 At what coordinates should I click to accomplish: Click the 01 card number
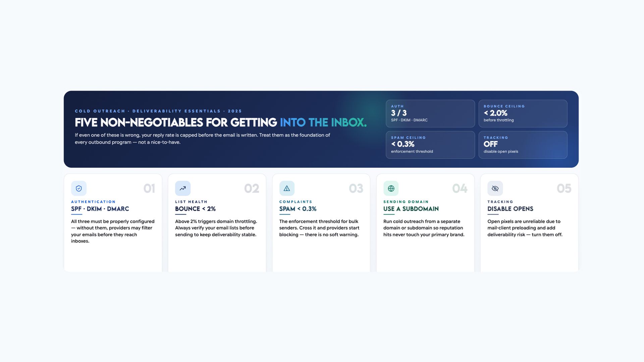pos(149,188)
